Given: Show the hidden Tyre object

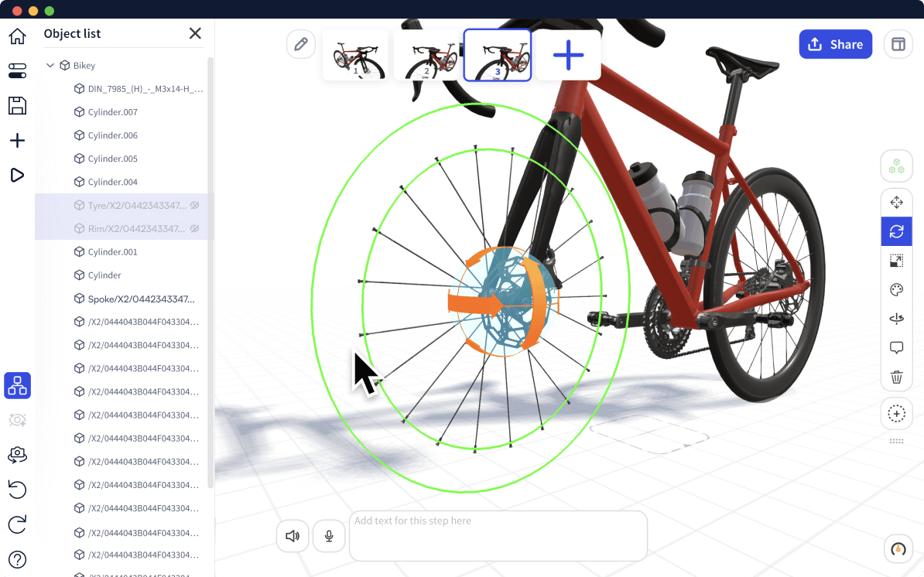Looking at the screenshot, I should tap(195, 206).
